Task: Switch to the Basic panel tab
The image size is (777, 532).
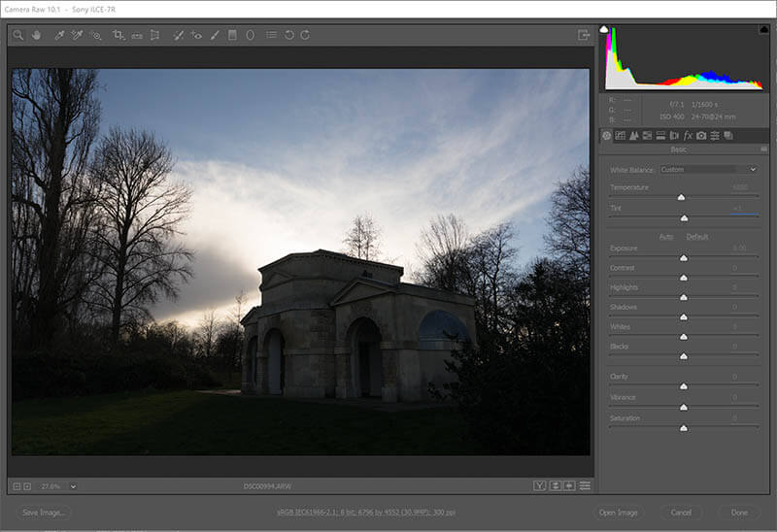Action: (606, 135)
